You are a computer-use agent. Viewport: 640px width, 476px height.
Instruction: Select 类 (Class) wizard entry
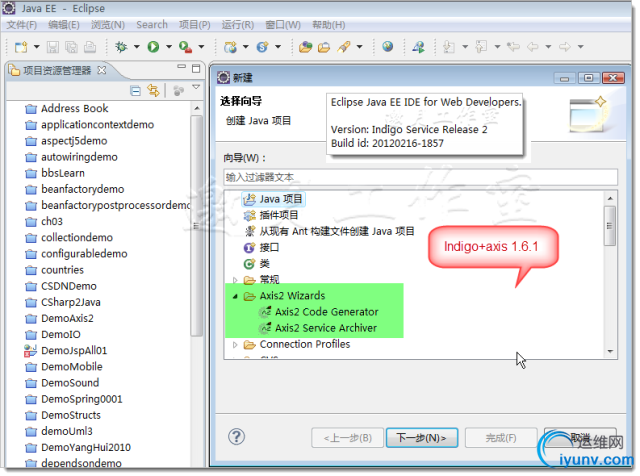(257, 264)
